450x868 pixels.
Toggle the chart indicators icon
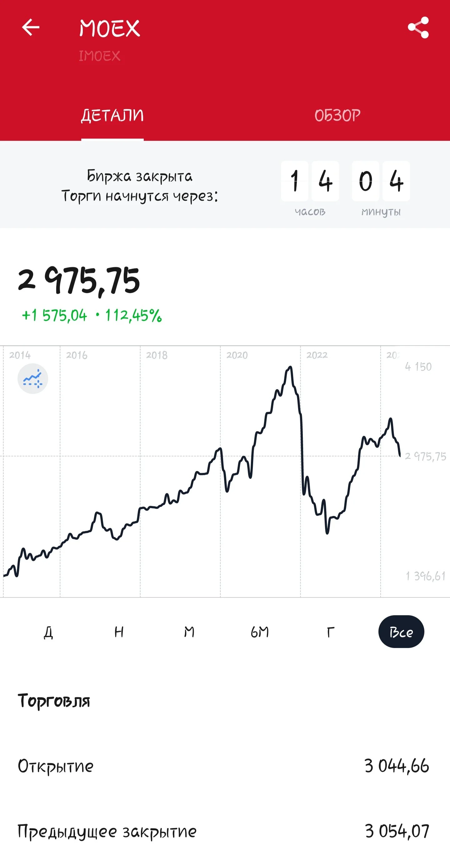coord(33,378)
